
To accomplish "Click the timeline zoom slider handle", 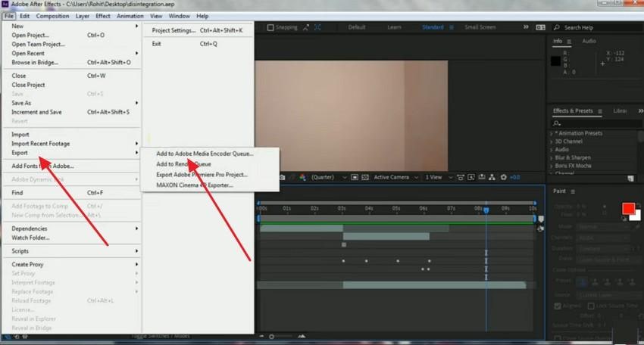I will tap(271, 337).
